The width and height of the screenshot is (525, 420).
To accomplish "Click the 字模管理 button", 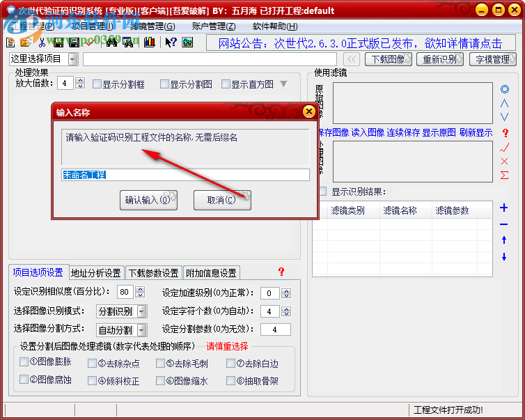I will pyautogui.click(x=492, y=59).
